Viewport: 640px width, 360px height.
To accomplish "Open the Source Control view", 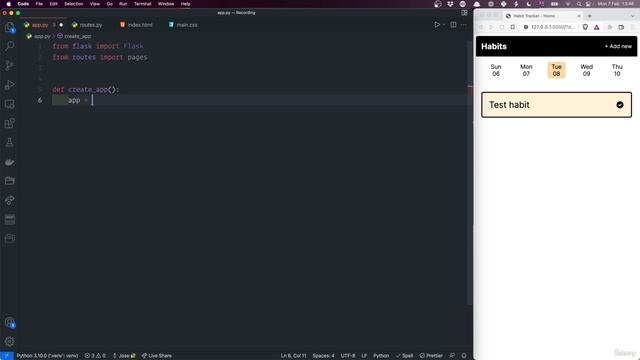I will 9,65.
